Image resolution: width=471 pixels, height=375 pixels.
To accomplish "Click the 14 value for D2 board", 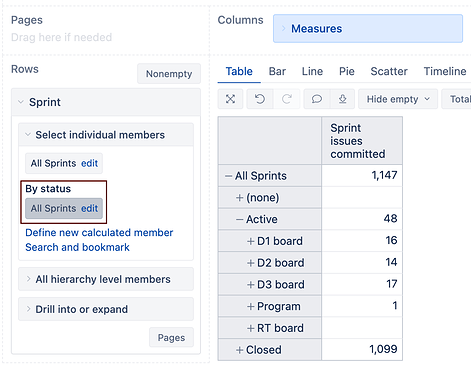I will coord(362,262).
